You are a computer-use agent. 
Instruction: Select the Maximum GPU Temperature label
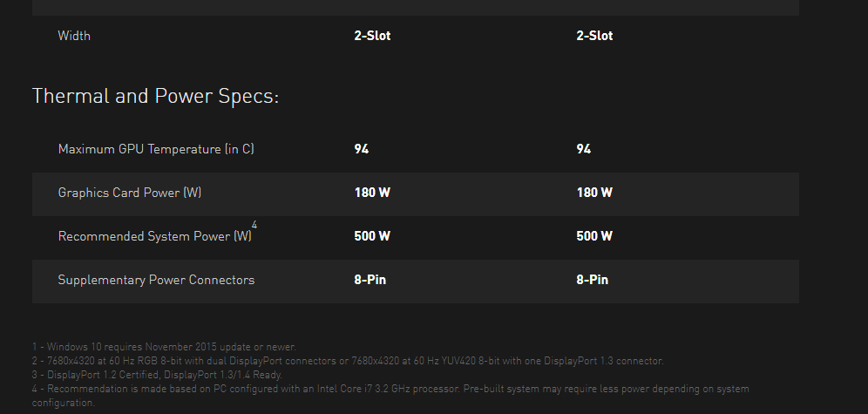click(x=156, y=149)
